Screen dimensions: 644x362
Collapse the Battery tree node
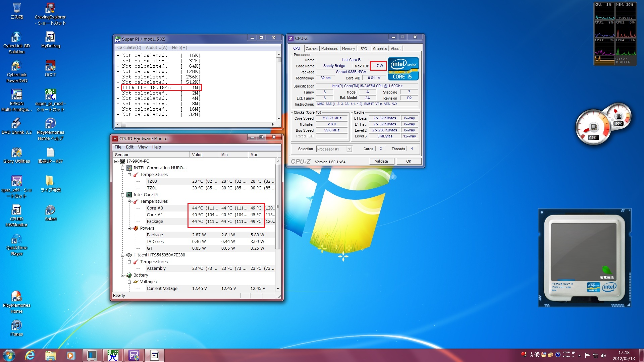[123, 275]
